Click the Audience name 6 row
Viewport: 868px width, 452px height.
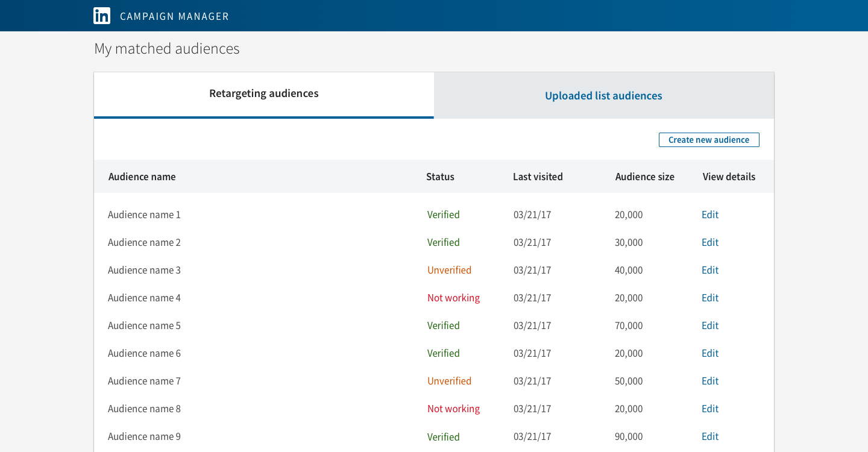point(144,353)
